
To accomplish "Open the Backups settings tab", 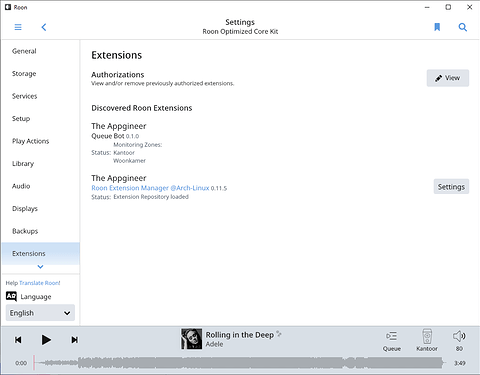I will point(40,231).
